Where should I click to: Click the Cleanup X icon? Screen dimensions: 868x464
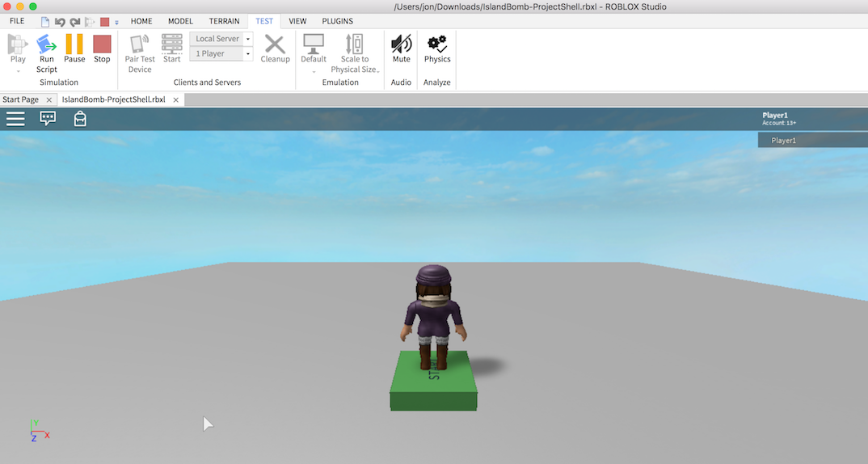tap(275, 44)
